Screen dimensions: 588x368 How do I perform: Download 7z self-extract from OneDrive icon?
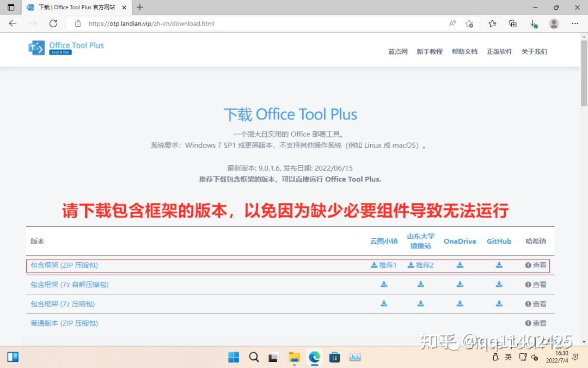click(x=460, y=284)
